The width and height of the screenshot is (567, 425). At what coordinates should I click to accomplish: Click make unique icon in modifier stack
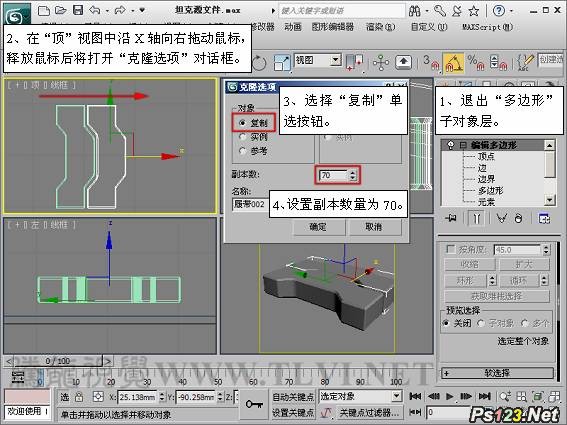[x=501, y=218]
